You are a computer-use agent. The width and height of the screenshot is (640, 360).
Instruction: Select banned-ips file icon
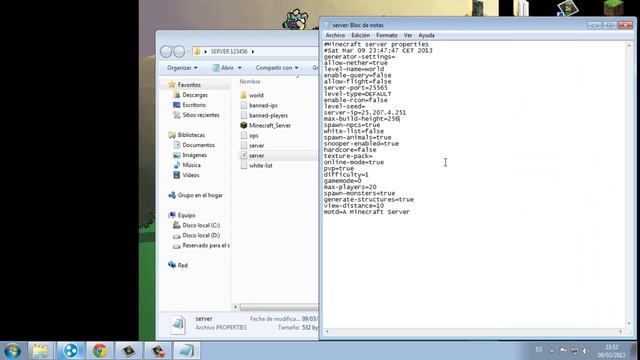(x=244, y=105)
